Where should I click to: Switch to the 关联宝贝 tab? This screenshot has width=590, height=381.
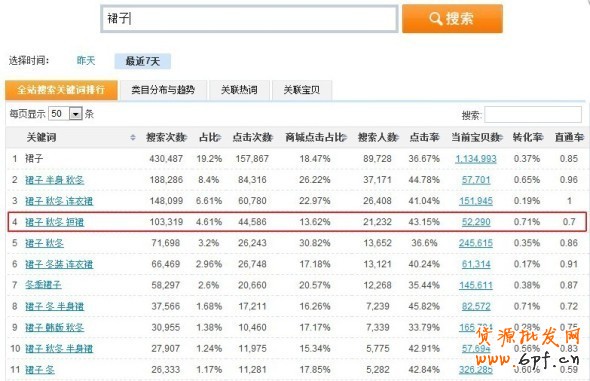[302, 90]
